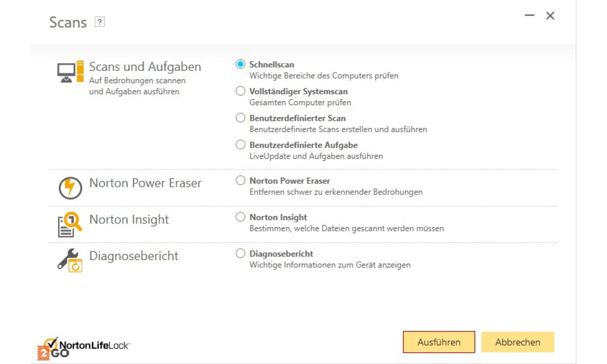Image resolution: width=607 pixels, height=364 pixels.
Task: Click the Norton Insight magnifier icon
Action: click(70, 225)
